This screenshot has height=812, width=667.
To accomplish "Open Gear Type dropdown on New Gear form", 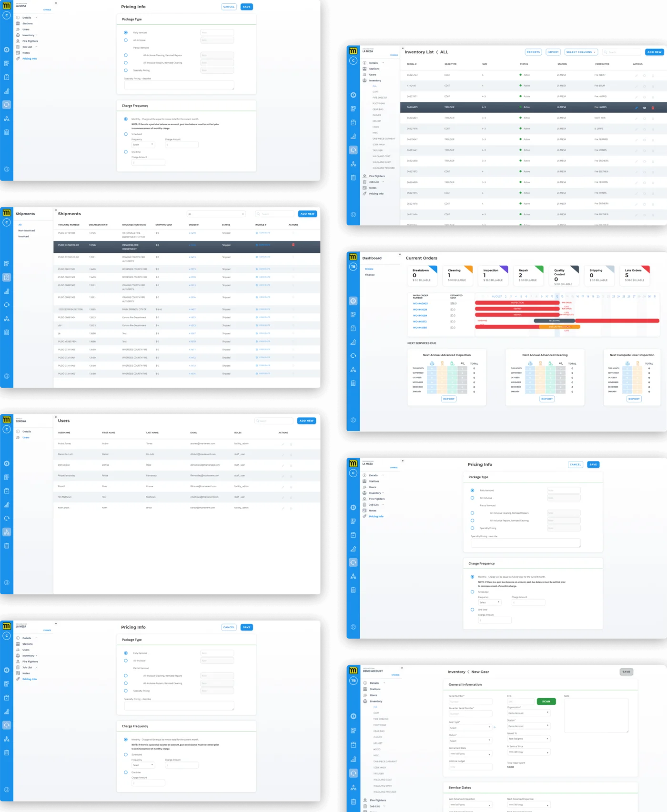I will click(x=470, y=728).
